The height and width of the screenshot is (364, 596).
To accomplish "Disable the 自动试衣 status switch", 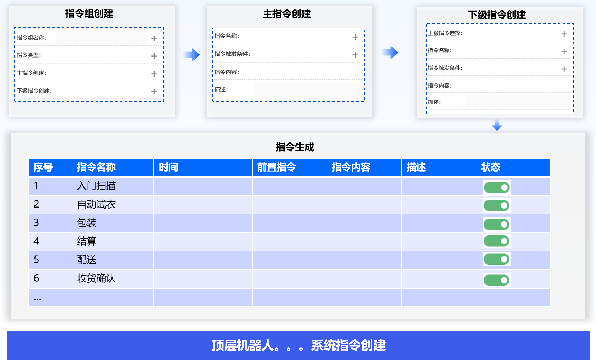I will (497, 206).
